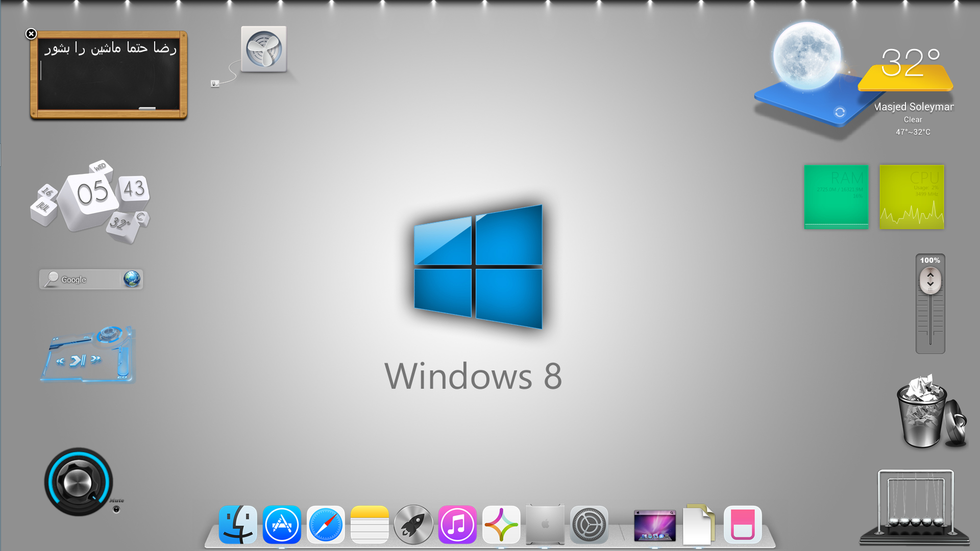The image size is (980, 551).
Task: Click the pink square dock icon
Action: pos(743,524)
